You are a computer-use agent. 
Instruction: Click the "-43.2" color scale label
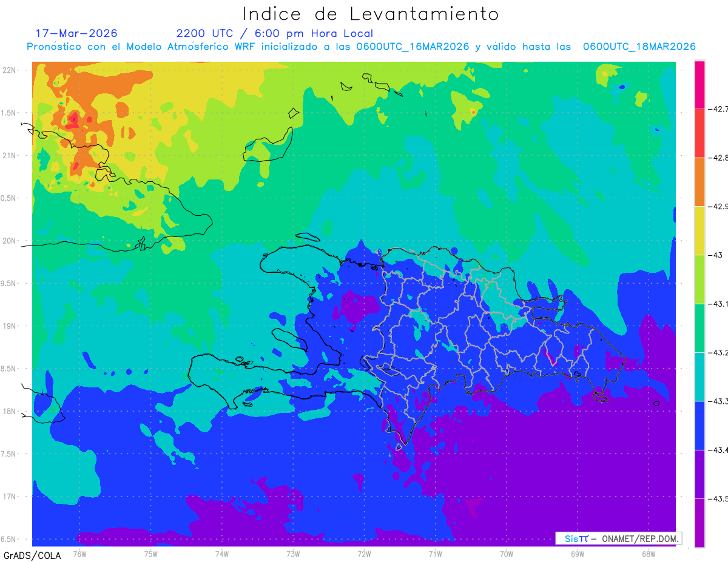point(718,352)
